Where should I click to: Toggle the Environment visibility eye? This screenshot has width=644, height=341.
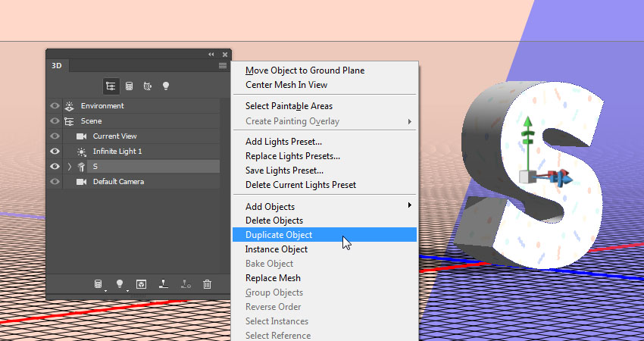pos(55,106)
